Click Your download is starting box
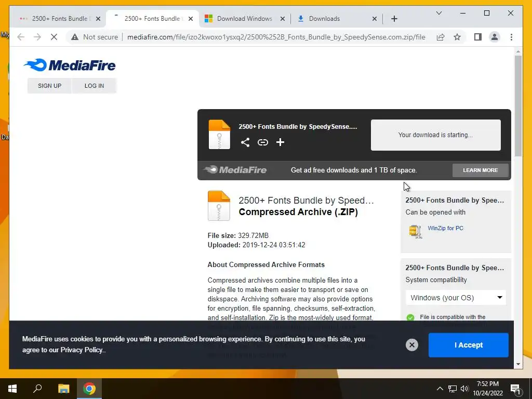Screen dimensions: 532x399 pyautogui.click(x=436, y=135)
